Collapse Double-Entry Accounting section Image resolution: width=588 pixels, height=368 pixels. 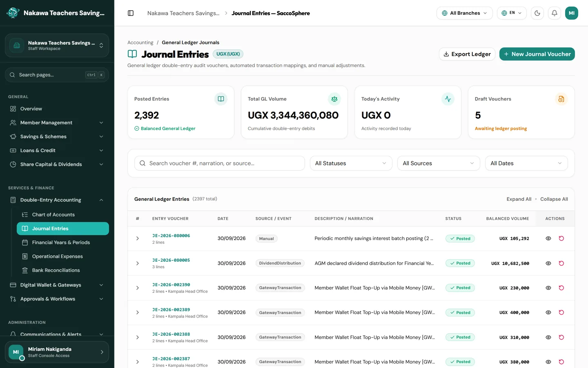57,200
